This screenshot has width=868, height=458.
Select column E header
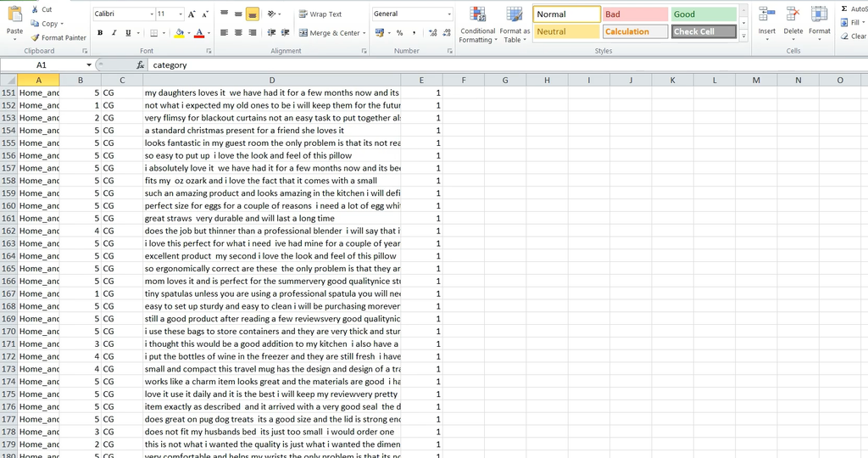pyautogui.click(x=421, y=81)
